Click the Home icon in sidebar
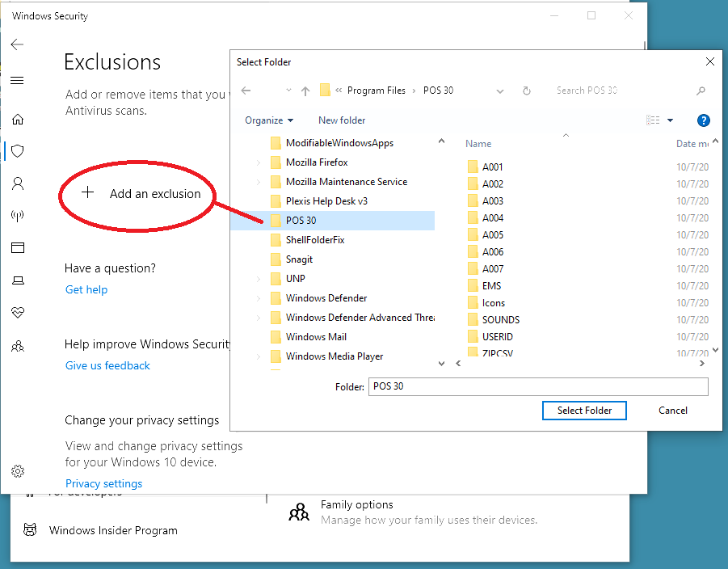Viewport: 728px width, 569px height. point(17,120)
